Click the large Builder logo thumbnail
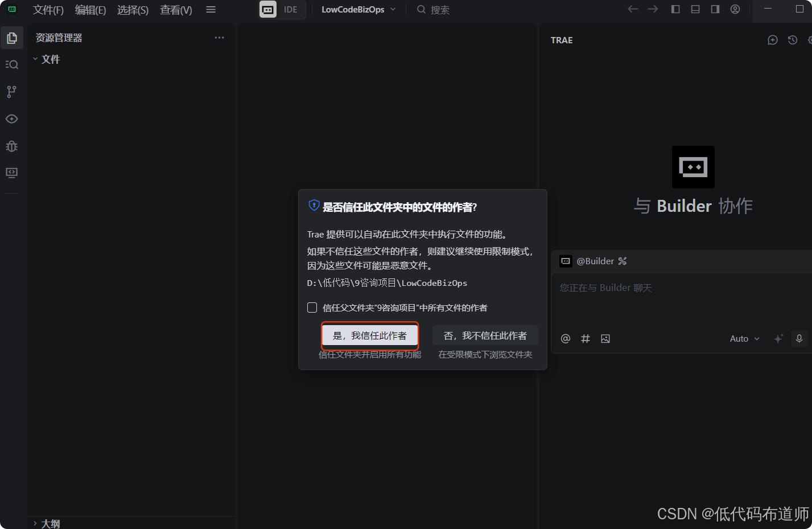This screenshot has width=812, height=529. pyautogui.click(x=693, y=167)
